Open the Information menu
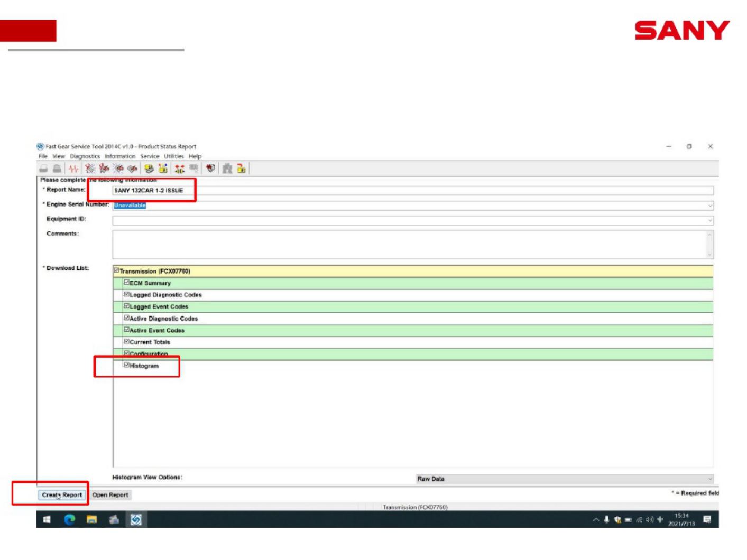Screen dimensions: 747x560 [120, 156]
